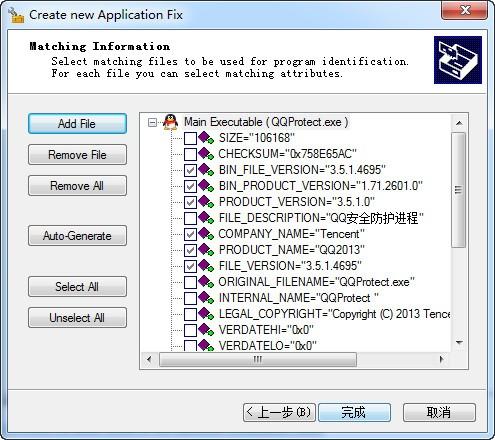Tick the INTERNAL_NAME checkbox
The image size is (495, 440).
coord(190,298)
